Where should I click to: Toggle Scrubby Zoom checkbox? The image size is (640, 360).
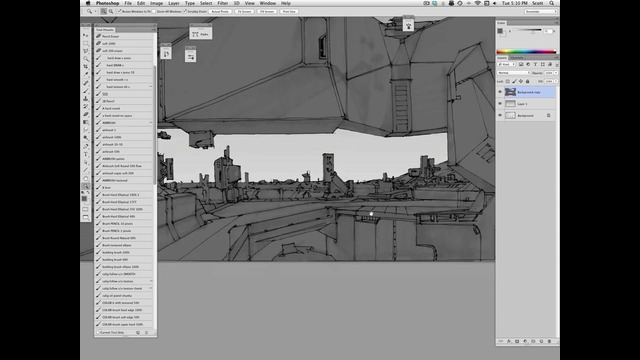tap(185, 11)
